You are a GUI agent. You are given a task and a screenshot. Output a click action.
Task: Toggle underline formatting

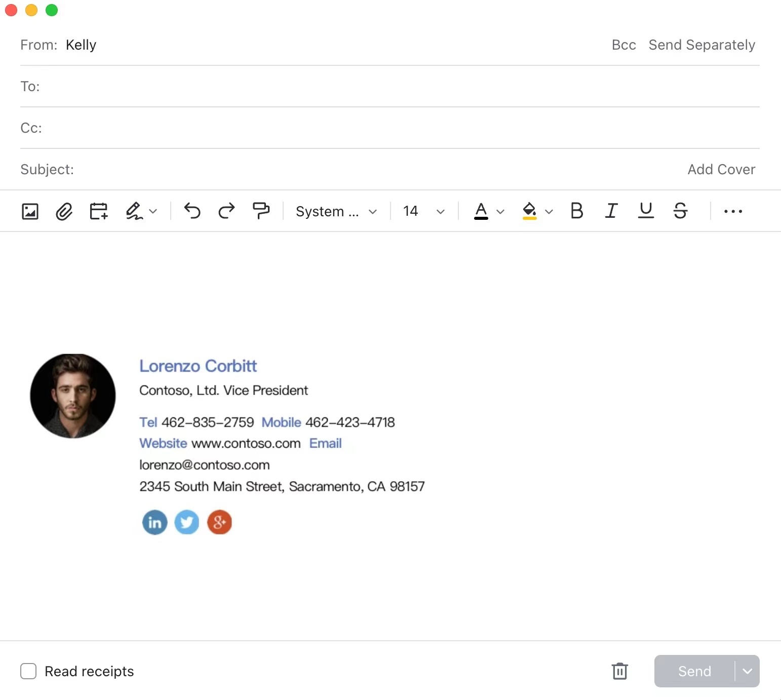645,211
